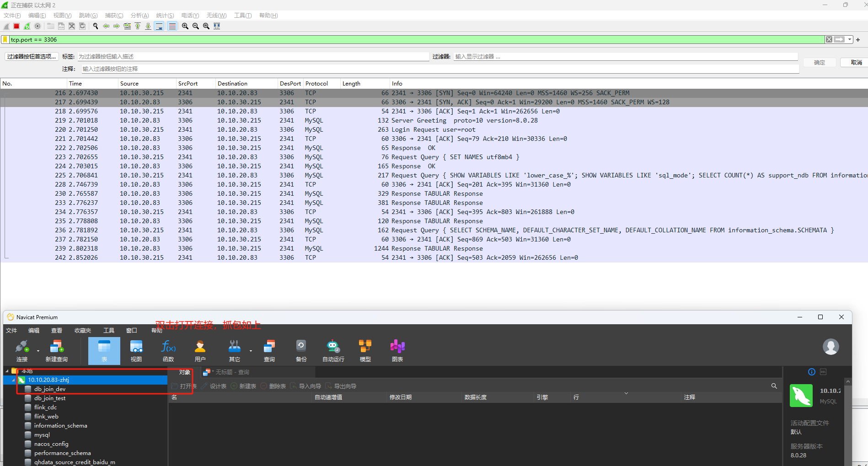Open Navicat's Function (函数) objects
Screen dimensions: 868x466
pyautogui.click(x=168, y=351)
